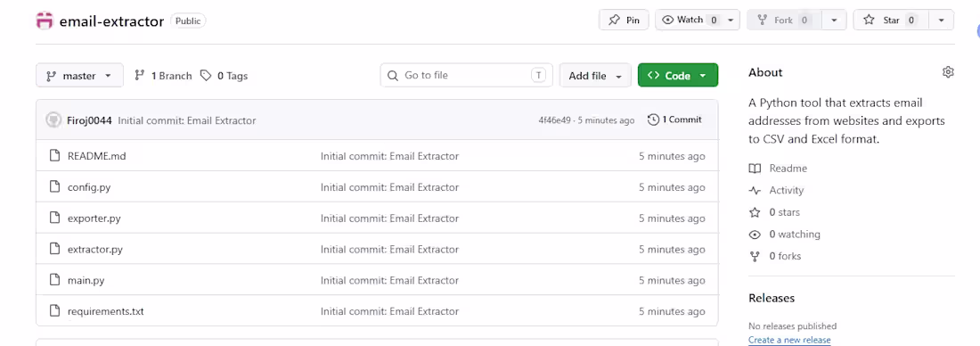
Task: Click the branch icon beside 1 Branch
Action: click(x=139, y=75)
